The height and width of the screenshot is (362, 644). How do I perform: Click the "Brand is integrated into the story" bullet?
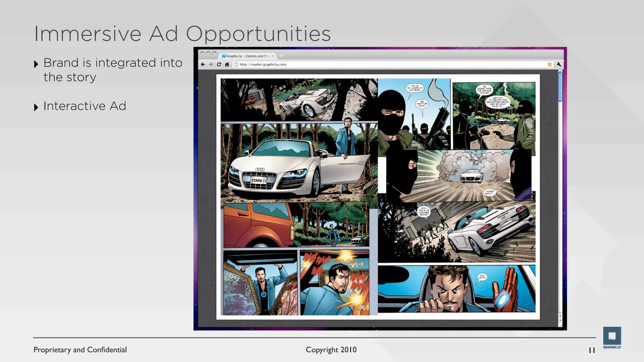tap(113, 70)
